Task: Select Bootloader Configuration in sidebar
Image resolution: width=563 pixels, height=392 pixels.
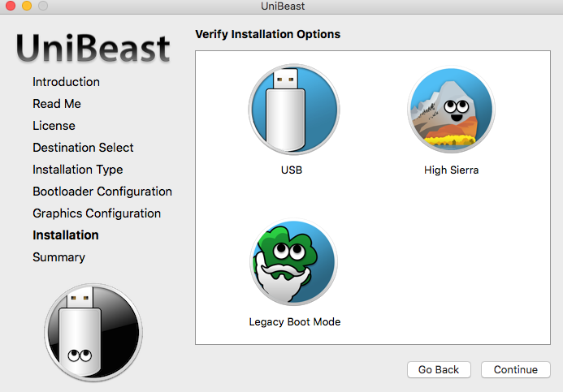Action: [x=102, y=192]
